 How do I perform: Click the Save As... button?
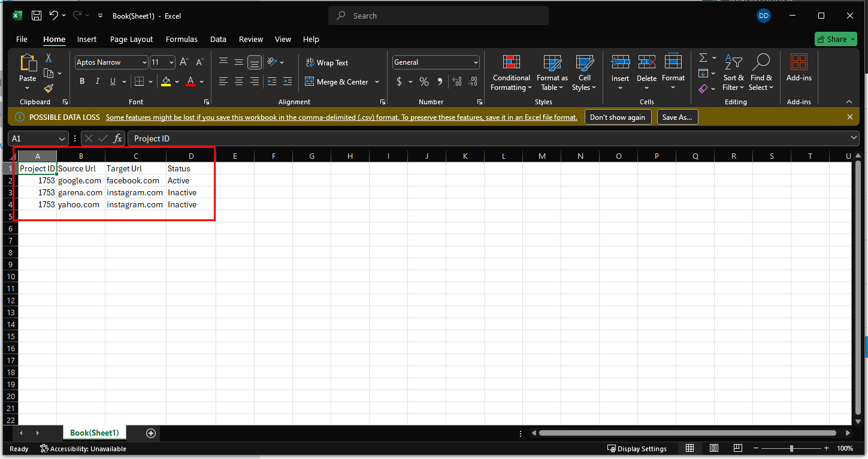[677, 117]
